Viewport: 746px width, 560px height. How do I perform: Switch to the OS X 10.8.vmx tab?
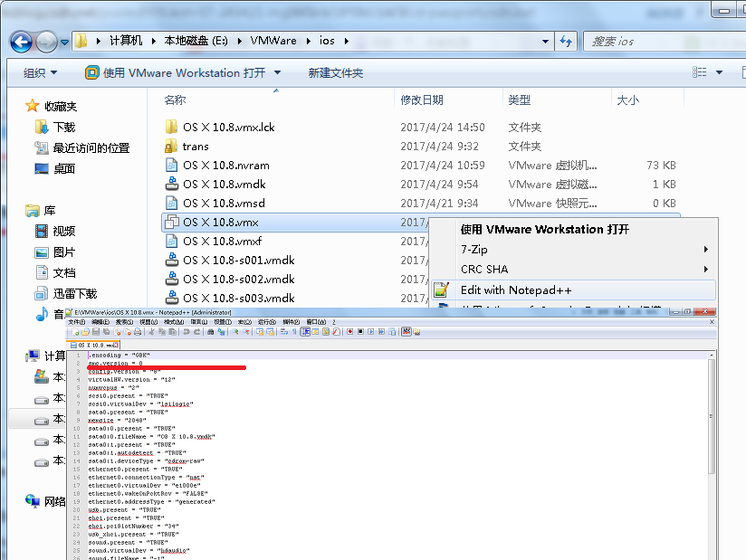tap(95, 345)
